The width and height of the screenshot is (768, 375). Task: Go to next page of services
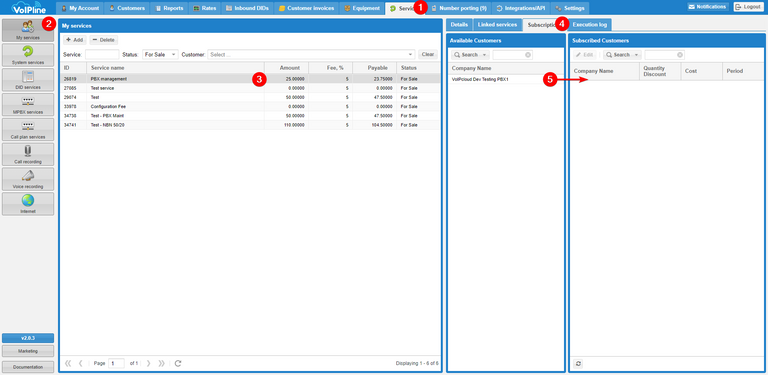(149, 363)
